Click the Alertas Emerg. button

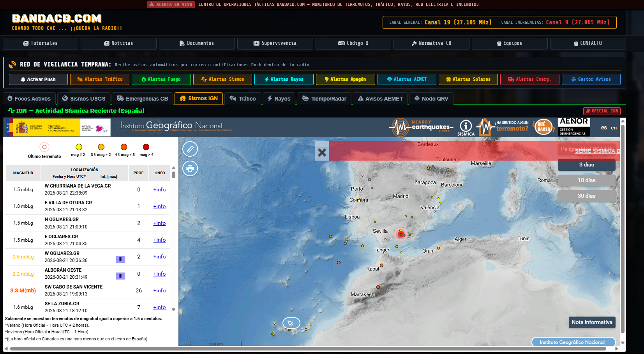[x=530, y=80]
